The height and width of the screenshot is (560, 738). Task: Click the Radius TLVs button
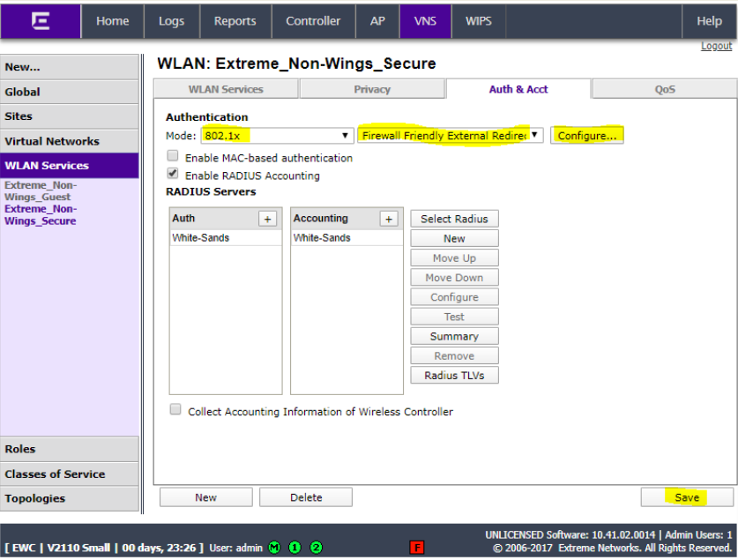tap(454, 376)
